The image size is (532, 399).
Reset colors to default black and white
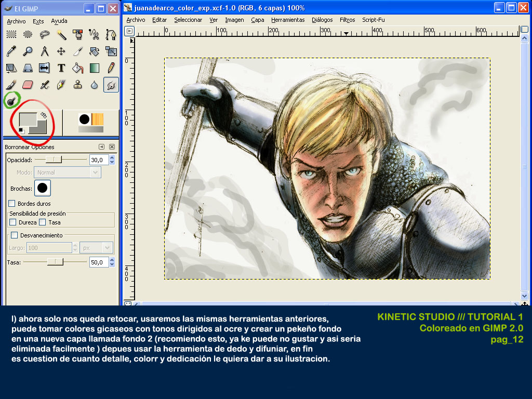21,130
